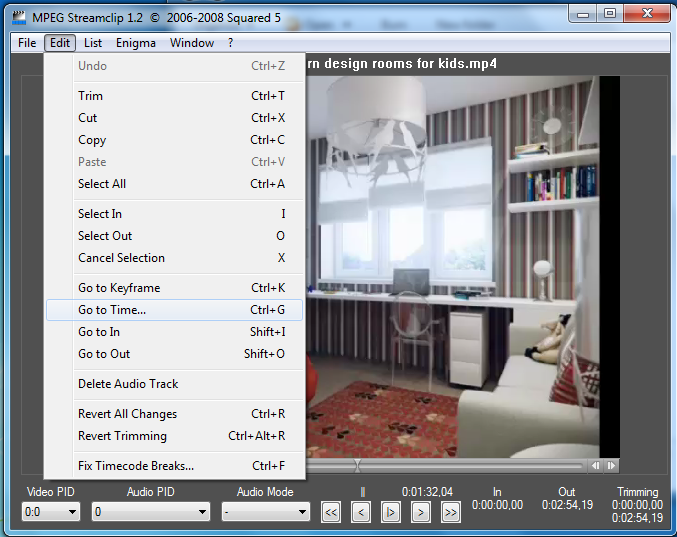
Task: Click the MPEG Streamclip clapperboard title icon
Action: (x=19, y=17)
